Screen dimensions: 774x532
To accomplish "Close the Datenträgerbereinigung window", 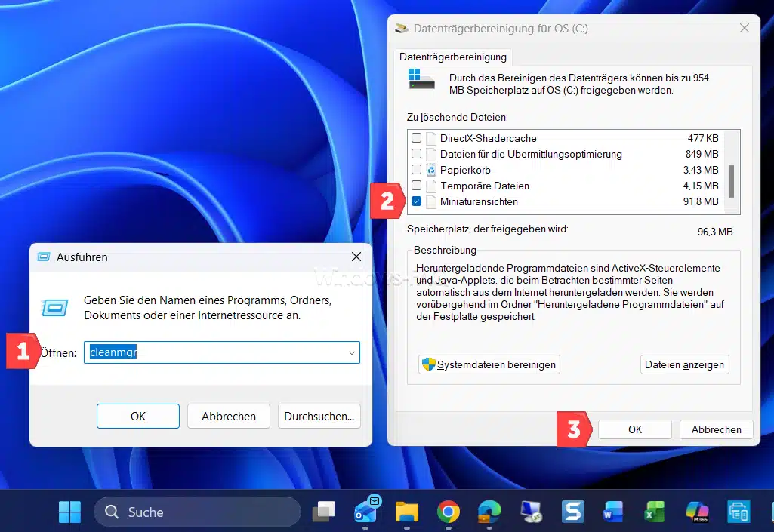I will (745, 28).
